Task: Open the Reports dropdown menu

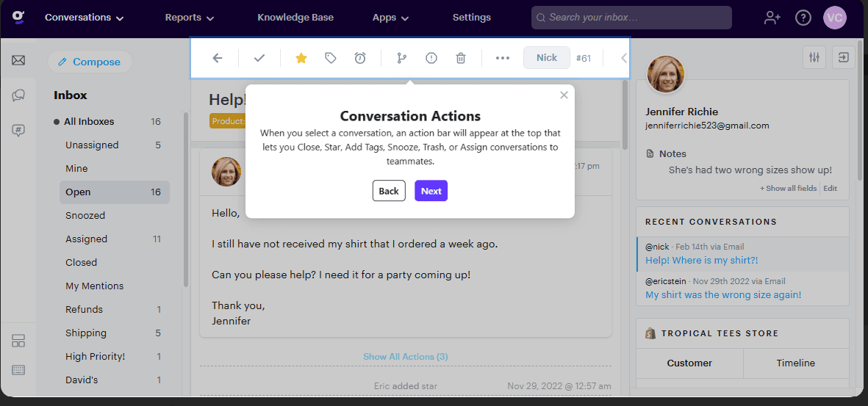Action: tap(190, 18)
